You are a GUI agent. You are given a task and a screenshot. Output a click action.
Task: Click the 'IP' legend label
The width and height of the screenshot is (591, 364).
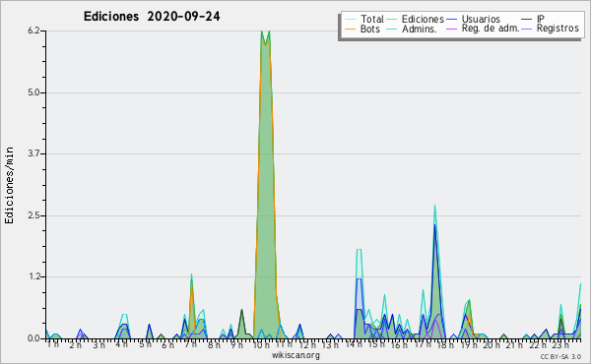[541, 19]
